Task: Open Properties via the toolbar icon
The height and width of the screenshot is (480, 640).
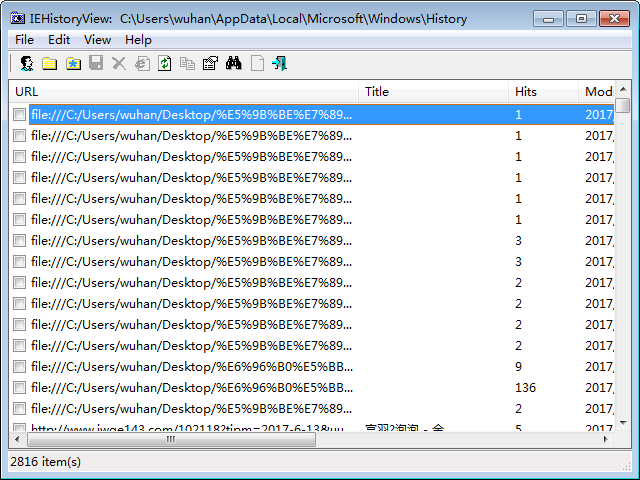Action: 210,63
